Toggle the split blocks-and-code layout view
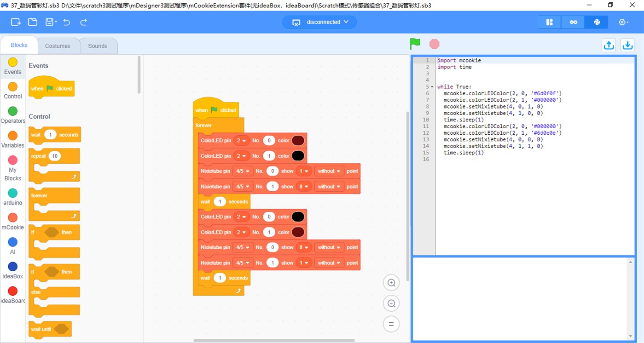The image size is (644, 343). pyautogui.click(x=549, y=22)
